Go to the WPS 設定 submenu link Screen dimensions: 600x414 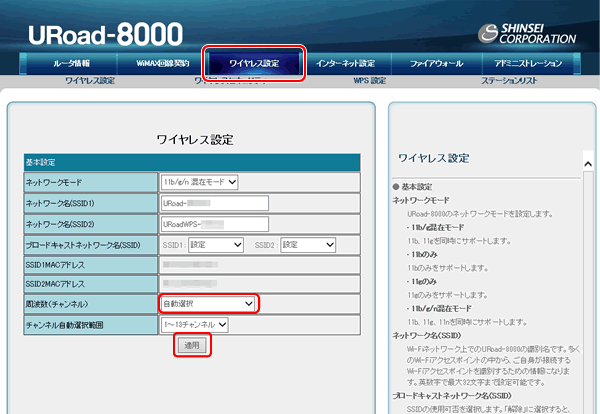369,81
